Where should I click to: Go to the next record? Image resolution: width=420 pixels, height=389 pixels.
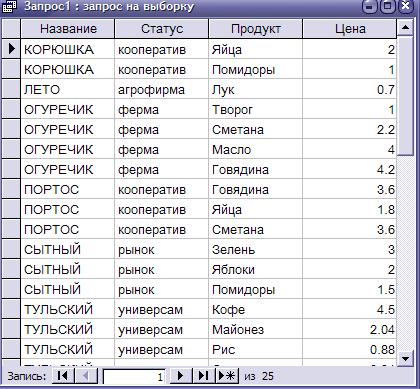tap(180, 376)
